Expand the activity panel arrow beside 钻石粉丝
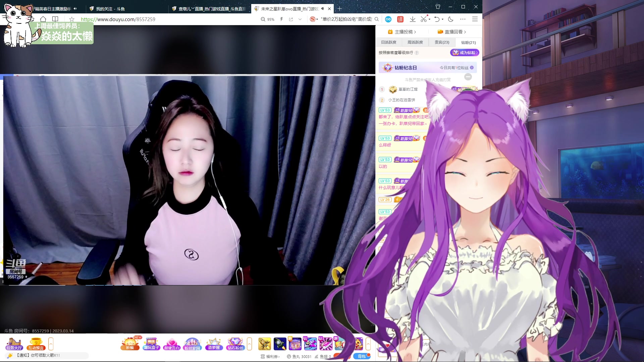Viewport: 644px width, 362px height. click(x=249, y=344)
